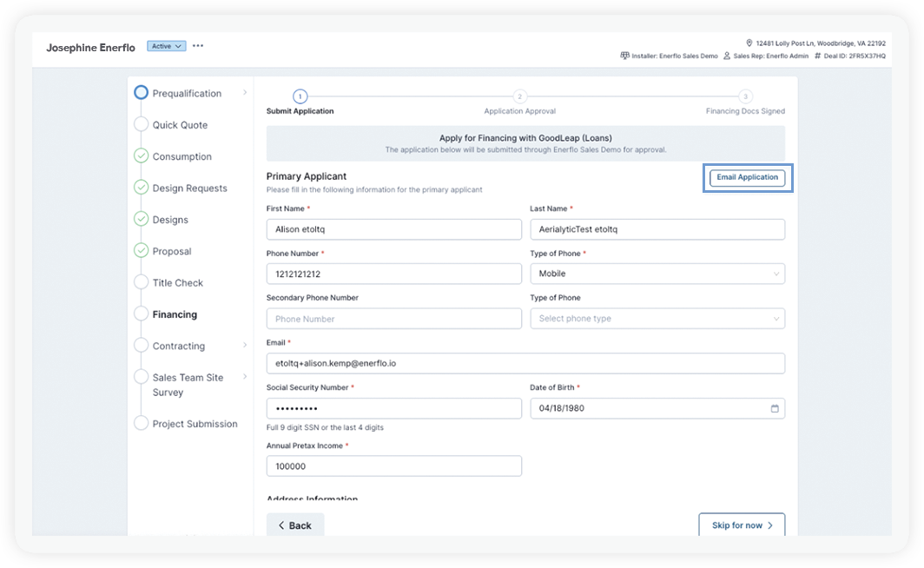Screen dimensions: 924x568
Task: Focus the Date of Birth field
Action: click(x=657, y=408)
